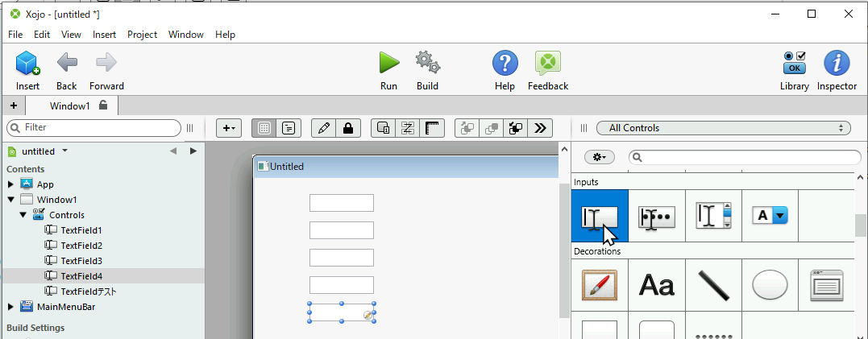The width and height of the screenshot is (868, 339).
Task: Collapse the Controls group
Action: (x=23, y=215)
